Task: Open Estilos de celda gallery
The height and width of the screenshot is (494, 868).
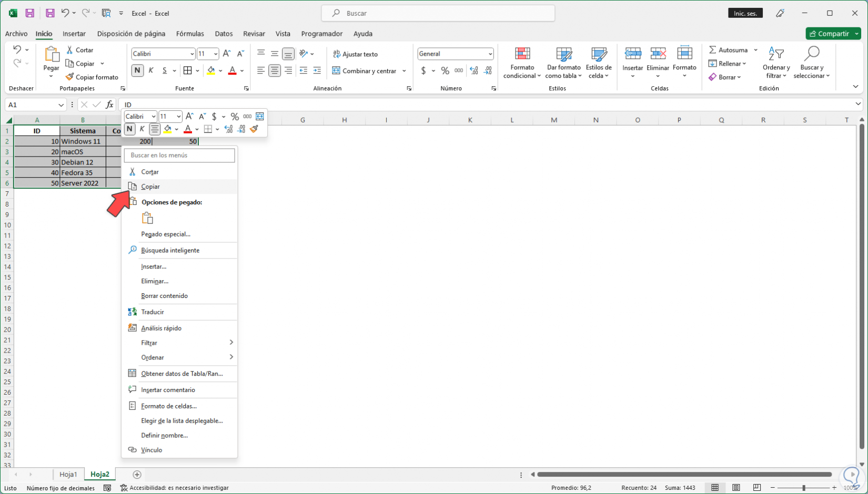Action: (x=599, y=64)
